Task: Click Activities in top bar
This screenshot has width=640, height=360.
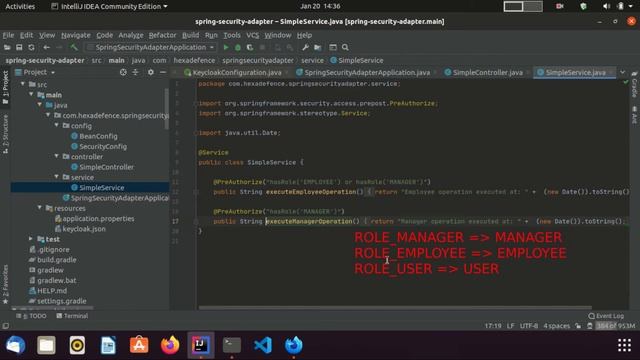Action: click(20, 6)
